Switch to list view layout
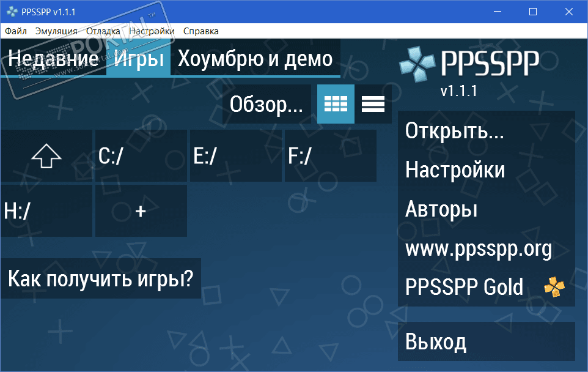This screenshot has width=588, height=372. (373, 104)
